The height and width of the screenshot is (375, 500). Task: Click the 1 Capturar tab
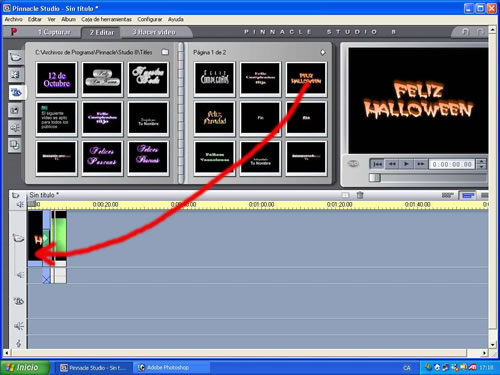tap(54, 32)
